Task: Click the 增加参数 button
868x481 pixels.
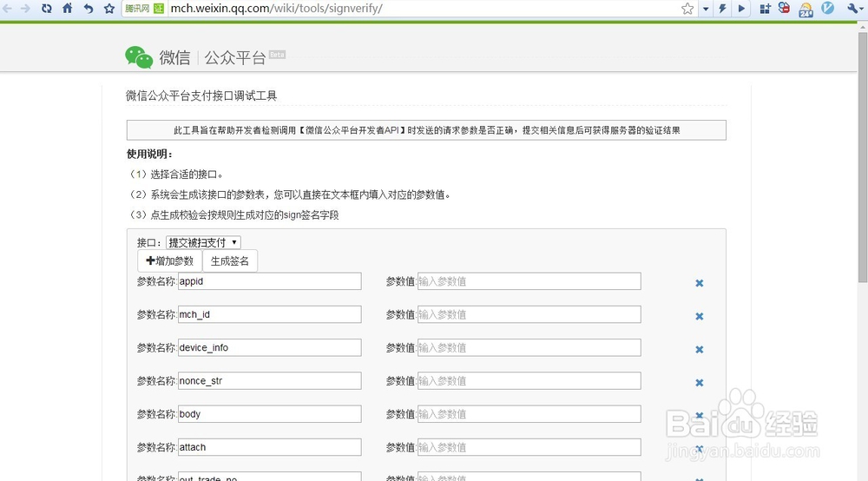Action: pos(170,260)
